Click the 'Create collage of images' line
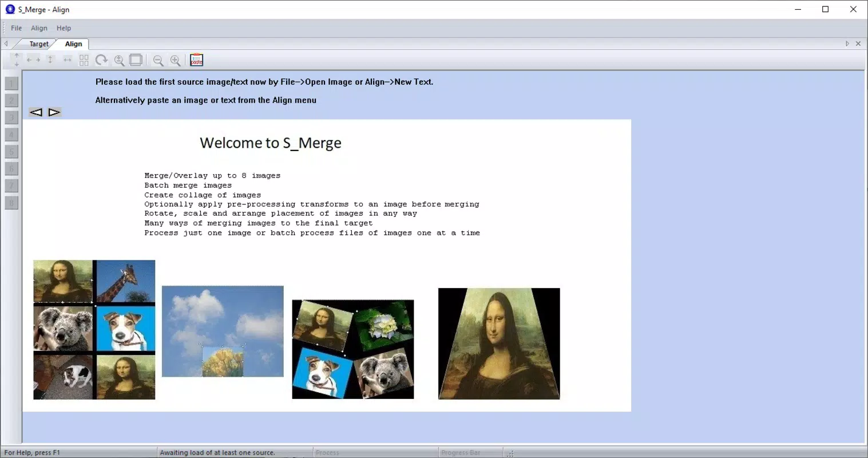Image resolution: width=868 pixels, height=458 pixels. 203,195
